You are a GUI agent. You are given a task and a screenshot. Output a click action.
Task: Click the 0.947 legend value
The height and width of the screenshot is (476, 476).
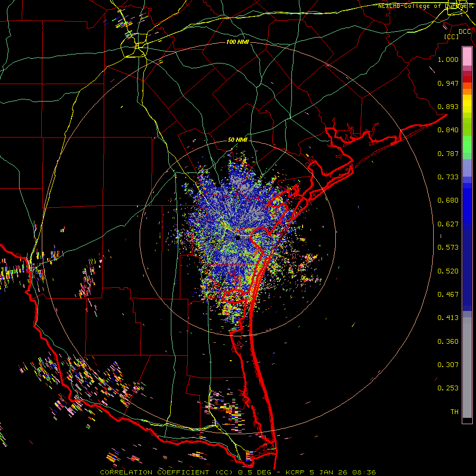point(448,83)
